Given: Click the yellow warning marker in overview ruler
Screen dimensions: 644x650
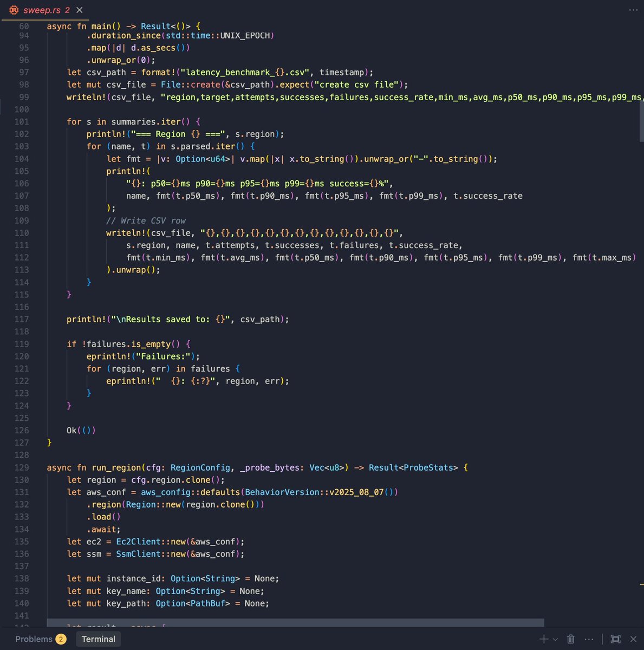Looking at the screenshot, I should 641,584.
